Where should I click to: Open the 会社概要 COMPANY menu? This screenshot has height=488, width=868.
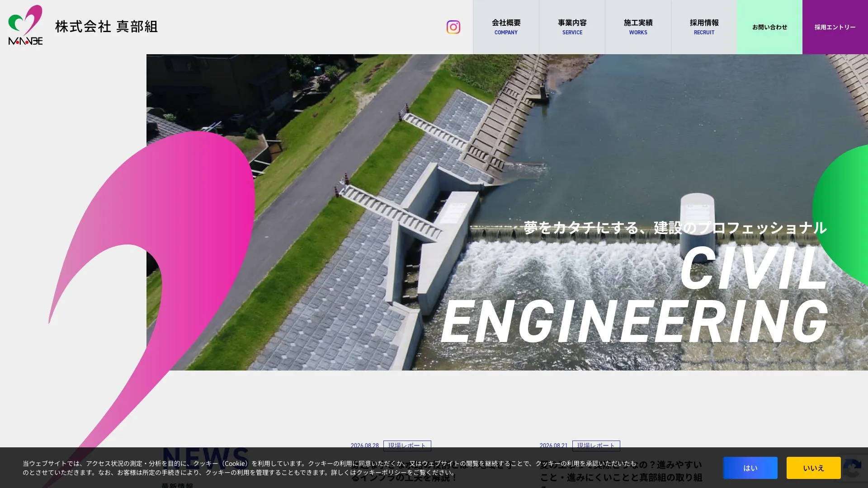point(506,27)
